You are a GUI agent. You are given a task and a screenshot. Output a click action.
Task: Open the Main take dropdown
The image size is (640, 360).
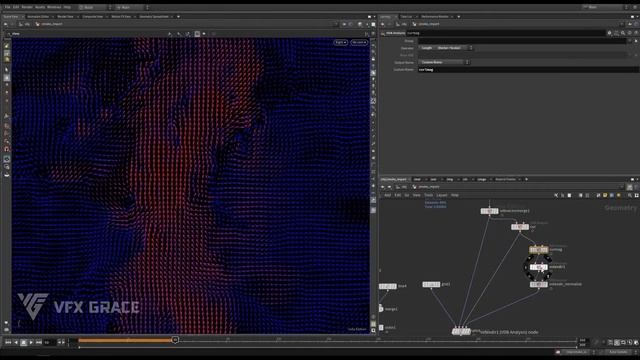point(132,7)
